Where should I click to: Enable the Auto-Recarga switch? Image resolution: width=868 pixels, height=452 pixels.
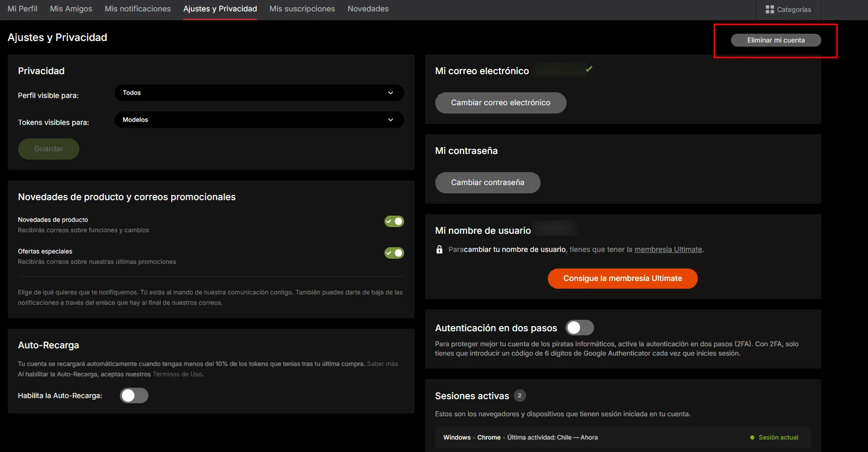pyautogui.click(x=134, y=395)
